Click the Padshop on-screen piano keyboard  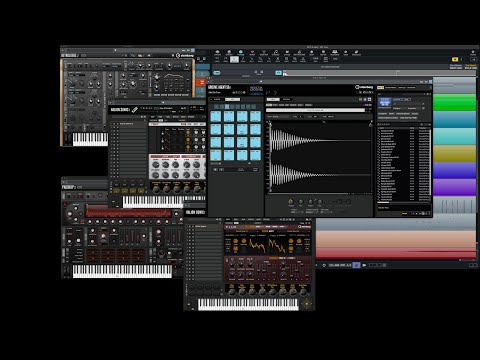click(x=122, y=271)
